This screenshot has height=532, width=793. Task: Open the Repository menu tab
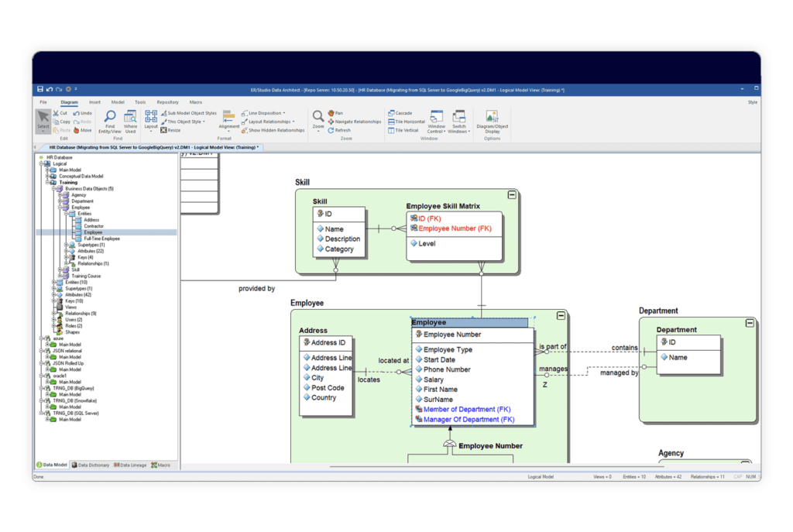pos(167,102)
